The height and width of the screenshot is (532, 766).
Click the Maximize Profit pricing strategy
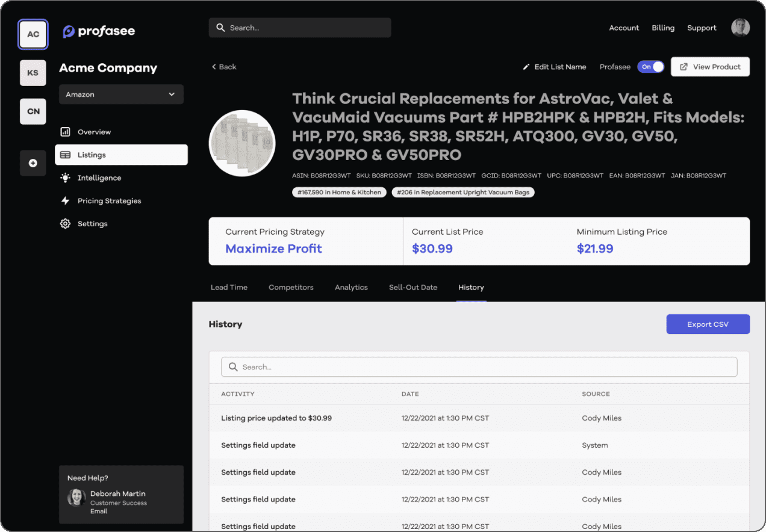(x=273, y=249)
